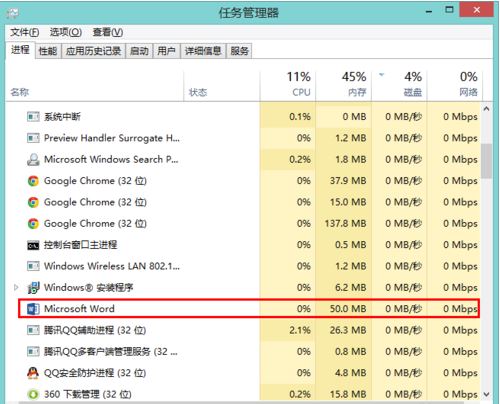This screenshot has width=500, height=404.
Task: Click Chrome icon in the 37.9 MB row
Action: click(33, 181)
